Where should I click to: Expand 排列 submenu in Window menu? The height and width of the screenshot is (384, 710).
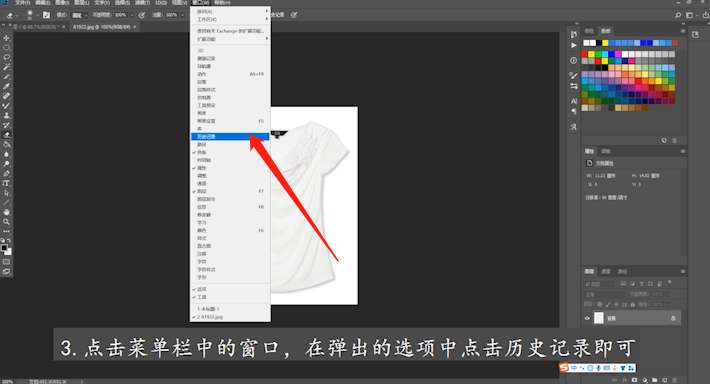230,12
